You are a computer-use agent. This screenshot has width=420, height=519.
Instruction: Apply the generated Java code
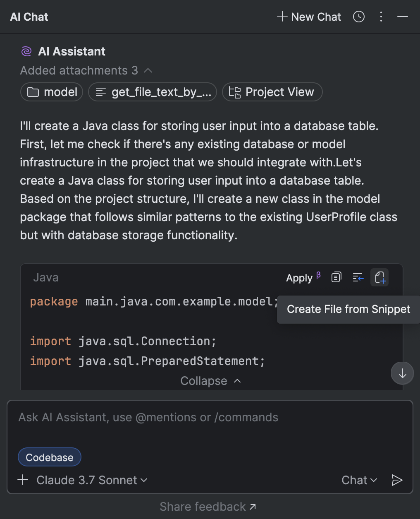coord(299,278)
